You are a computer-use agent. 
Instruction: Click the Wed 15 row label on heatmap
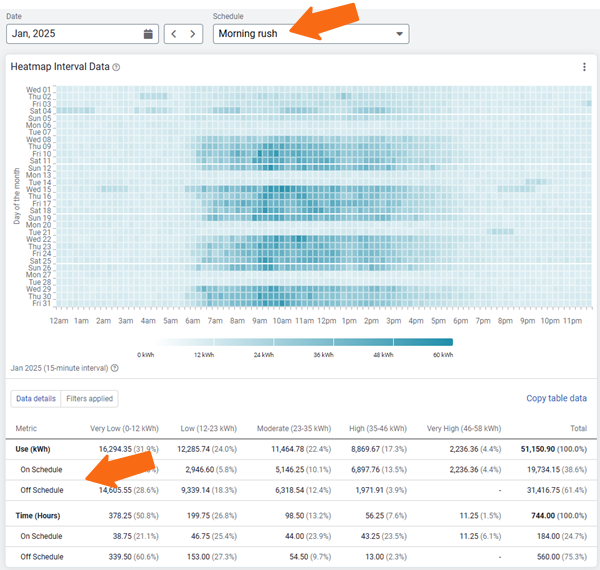[39, 189]
